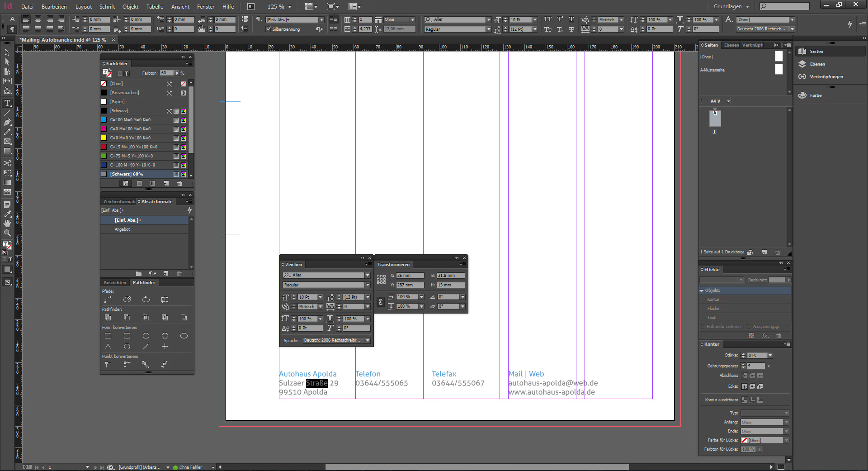The height and width of the screenshot is (471, 868).
Task: Click Pathfinder Add shapes icon
Action: point(108,318)
